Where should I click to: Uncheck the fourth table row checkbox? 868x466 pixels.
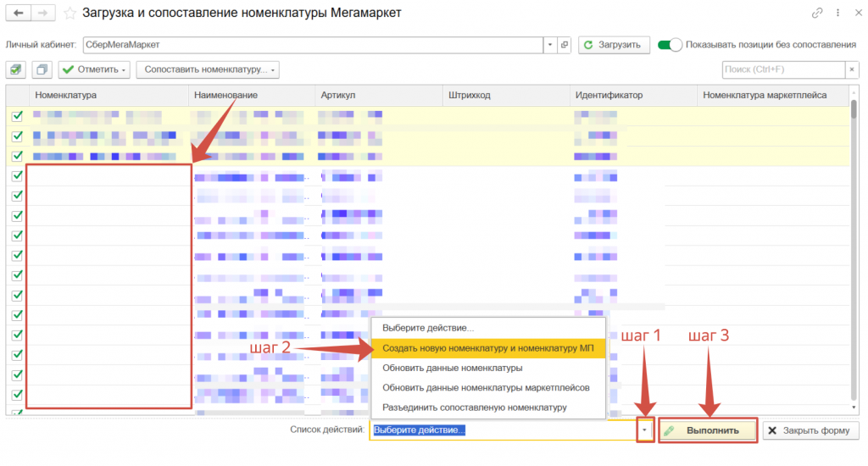[17, 175]
